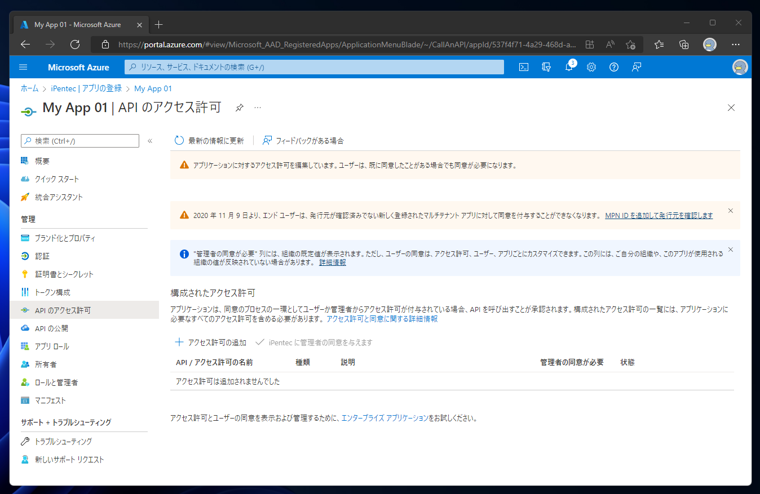Image resolution: width=760 pixels, height=494 pixels.
Task: Open browser favorites list icon
Action: (659, 45)
